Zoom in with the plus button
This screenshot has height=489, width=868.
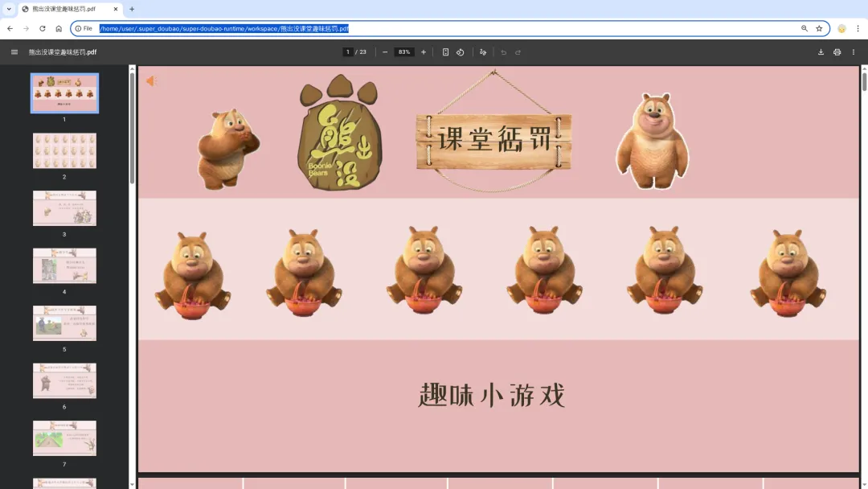pos(424,52)
